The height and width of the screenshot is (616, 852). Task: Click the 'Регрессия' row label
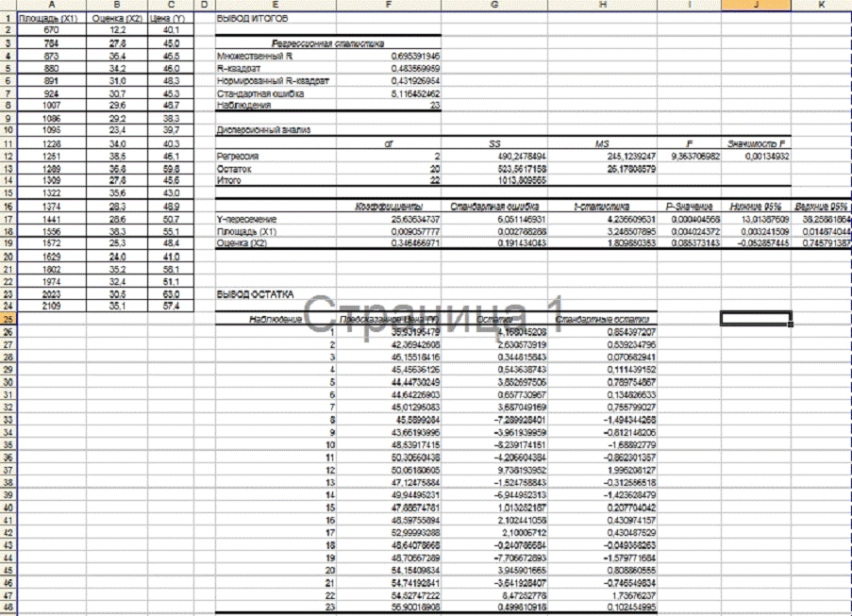[239, 156]
